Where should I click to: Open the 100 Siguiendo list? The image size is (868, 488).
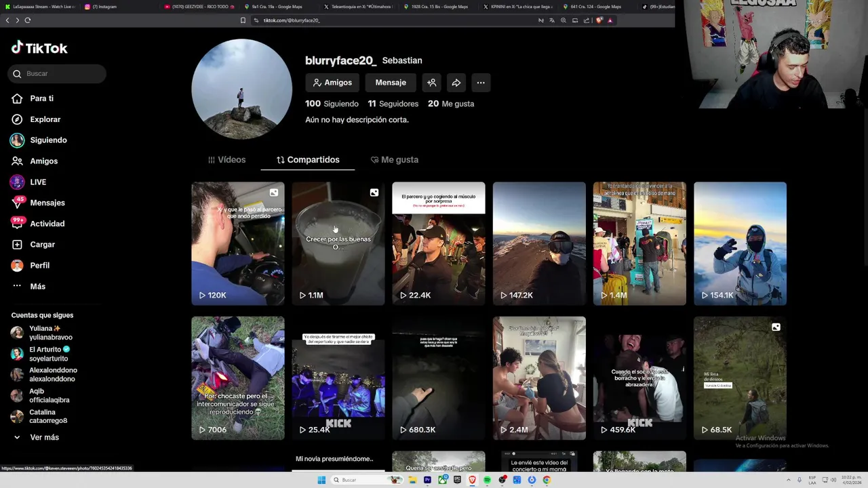pyautogui.click(x=332, y=104)
